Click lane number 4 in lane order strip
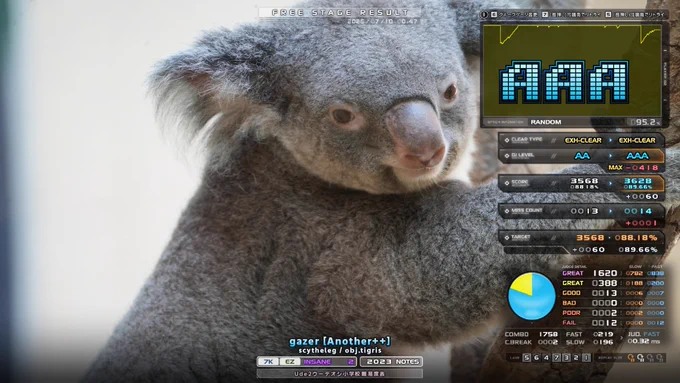Viewport: 680px width, 383px height. point(546,358)
